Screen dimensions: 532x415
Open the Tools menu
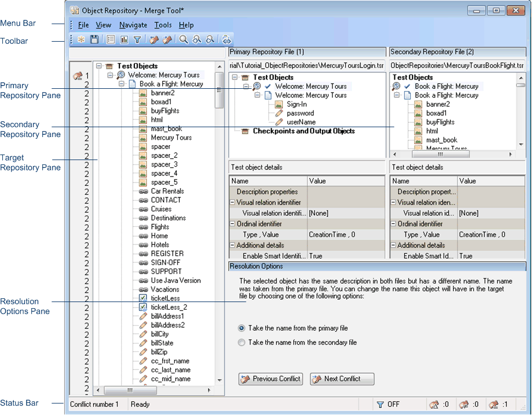click(x=162, y=25)
